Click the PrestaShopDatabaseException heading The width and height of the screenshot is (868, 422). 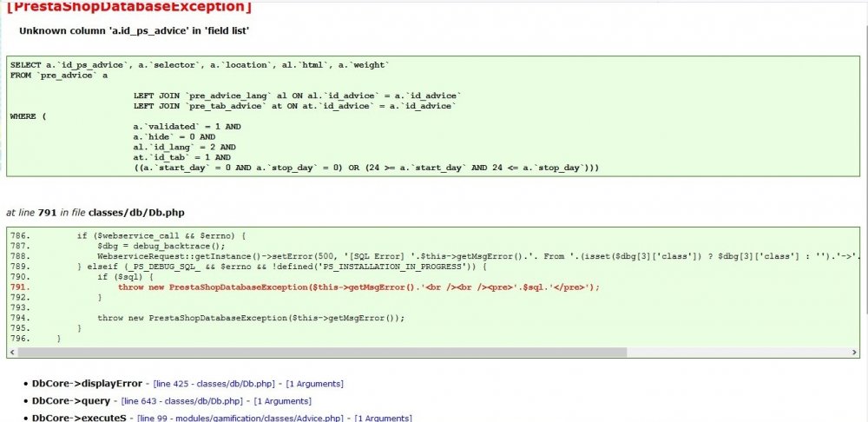129,7
